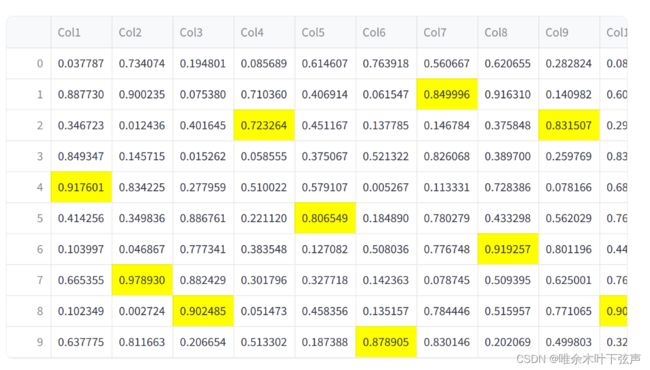Screen dimensions: 650x370
Task: Click row index 2
Action: click(x=29, y=125)
